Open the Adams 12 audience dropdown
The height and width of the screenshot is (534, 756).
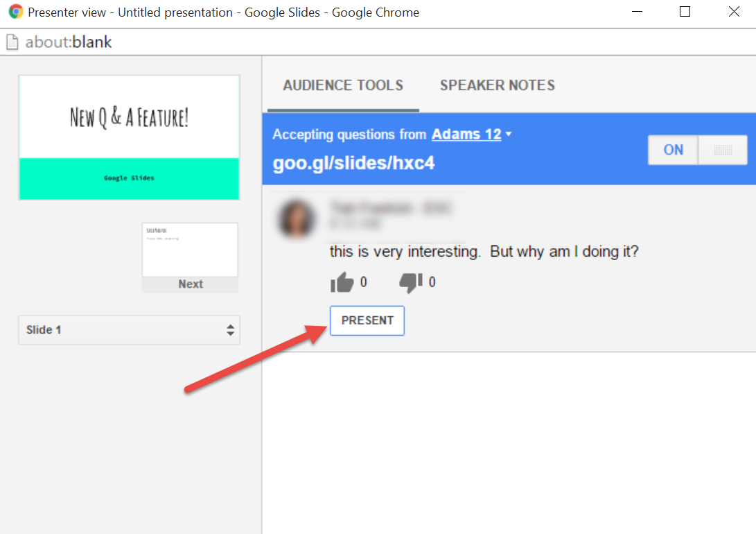pyautogui.click(x=471, y=134)
